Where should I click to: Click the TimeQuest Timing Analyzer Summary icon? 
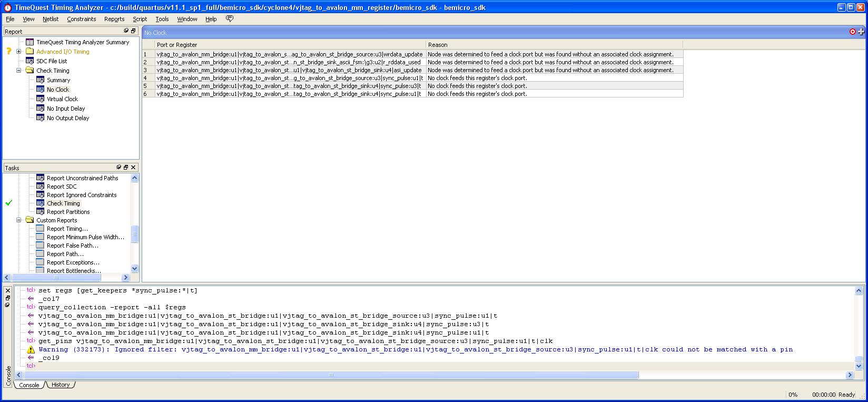pyautogui.click(x=30, y=42)
